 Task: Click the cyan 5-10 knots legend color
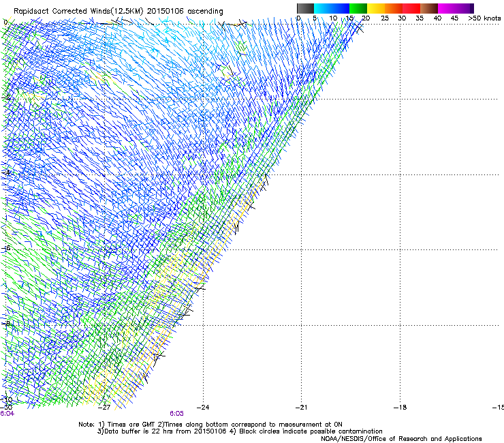(323, 8)
